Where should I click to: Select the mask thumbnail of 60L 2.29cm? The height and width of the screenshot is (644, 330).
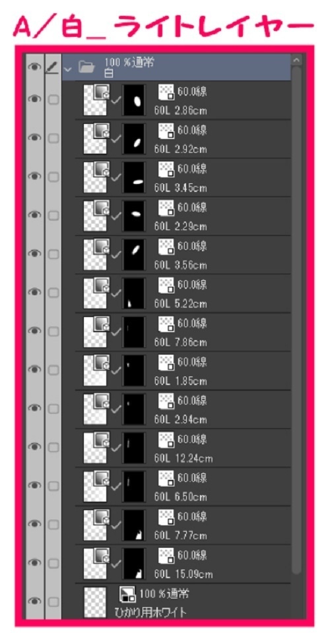(134, 216)
